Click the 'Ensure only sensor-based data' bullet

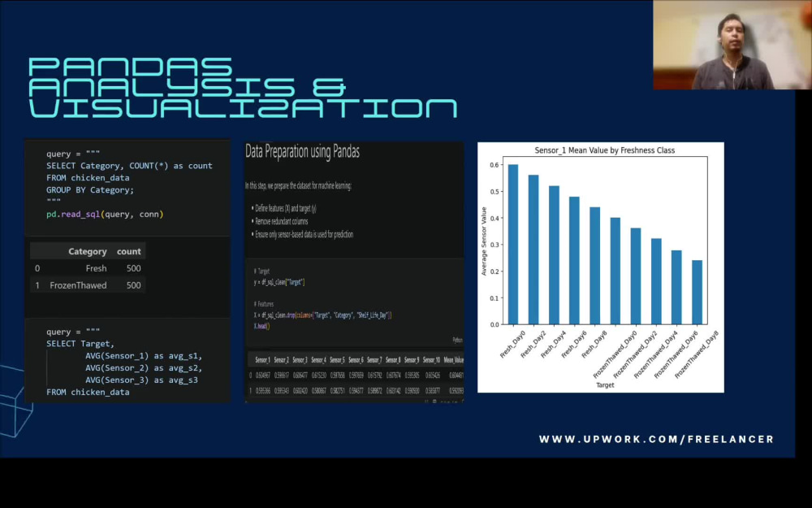pos(304,234)
